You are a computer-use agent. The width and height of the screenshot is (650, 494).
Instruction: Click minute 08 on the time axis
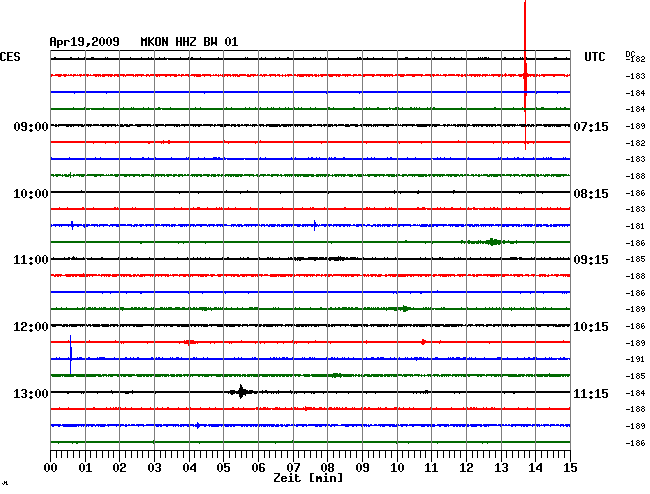pos(327,468)
